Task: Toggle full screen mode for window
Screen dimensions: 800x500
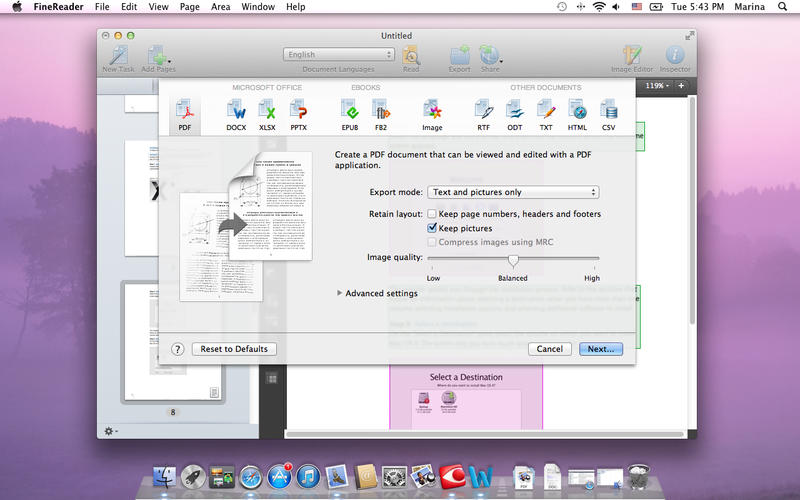Action: (x=689, y=36)
